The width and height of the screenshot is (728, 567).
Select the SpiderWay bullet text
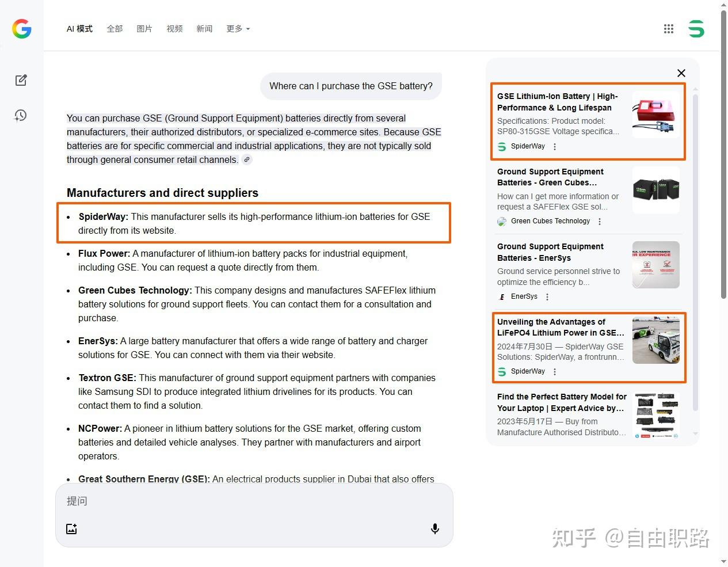tap(254, 223)
